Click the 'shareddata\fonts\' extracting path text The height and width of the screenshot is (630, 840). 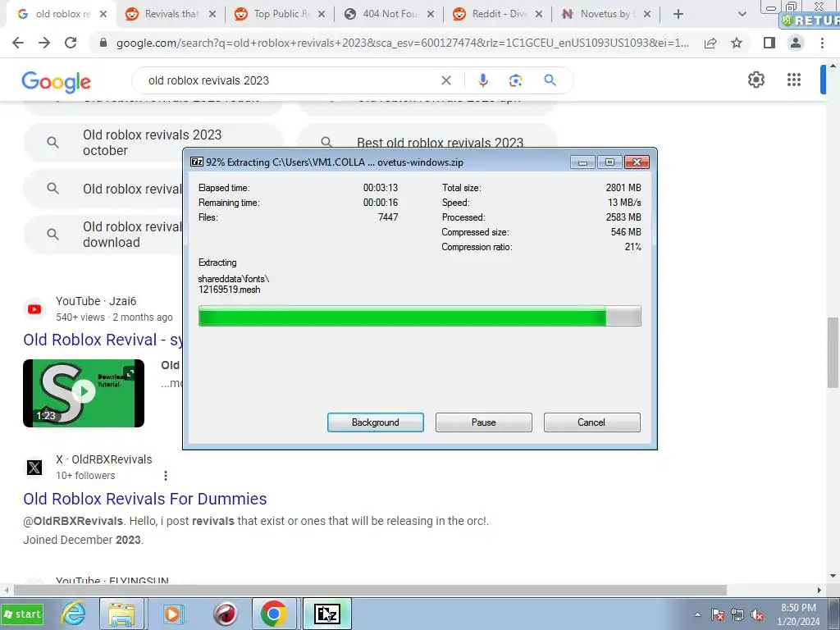click(234, 279)
